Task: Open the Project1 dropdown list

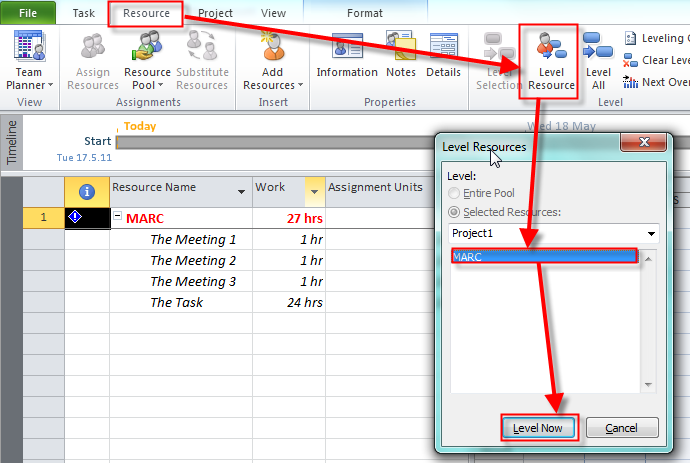Action: coord(651,234)
